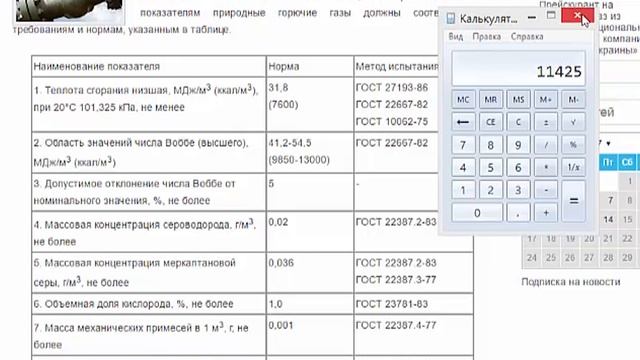Viewport: 640px width, 360px height.
Task: Click the ГОСТ 10062-75 entry
Action: (x=392, y=122)
